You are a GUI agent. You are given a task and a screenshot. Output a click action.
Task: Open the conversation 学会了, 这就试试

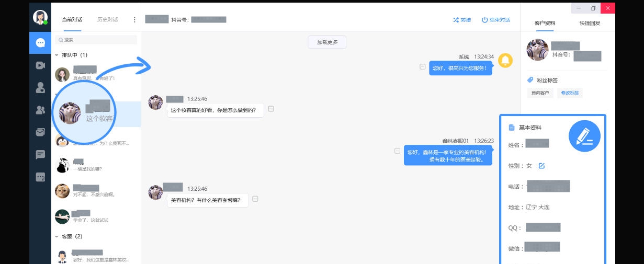coord(96,216)
